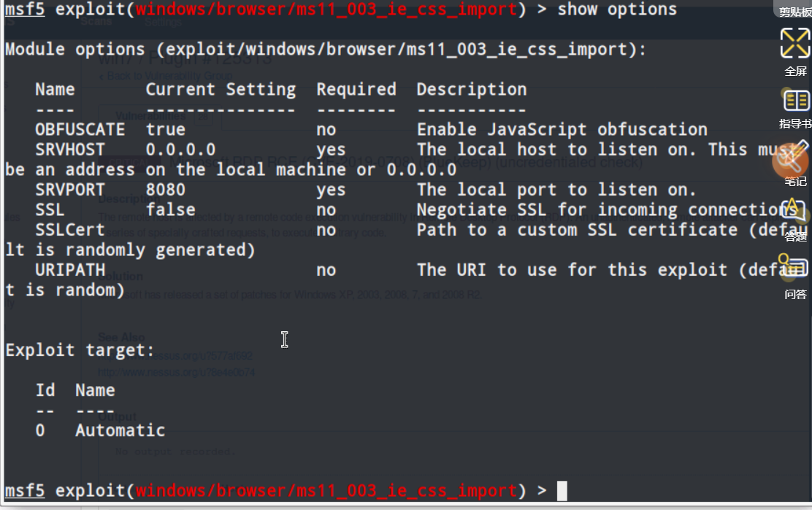Click the 'Module options' heading line
812x510 pixels.
[x=326, y=50]
